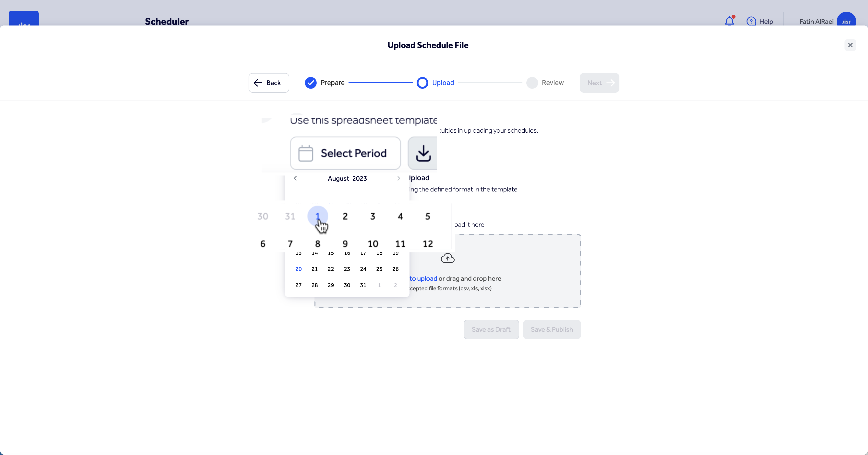Click the download template icon button
868x455 pixels.
point(423,153)
